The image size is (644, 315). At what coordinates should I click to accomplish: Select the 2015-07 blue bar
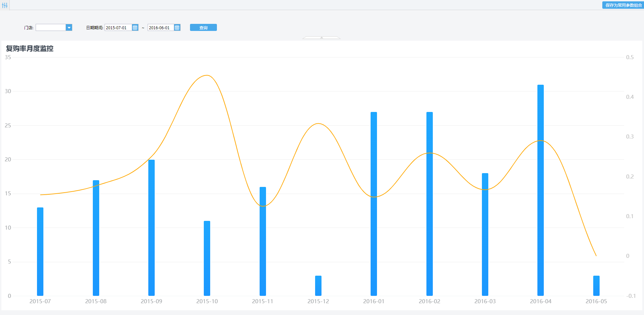40,251
